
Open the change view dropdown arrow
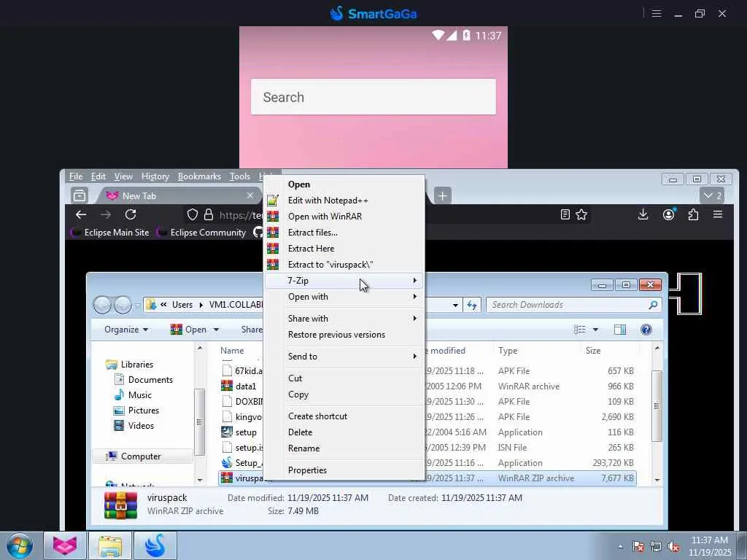click(595, 330)
